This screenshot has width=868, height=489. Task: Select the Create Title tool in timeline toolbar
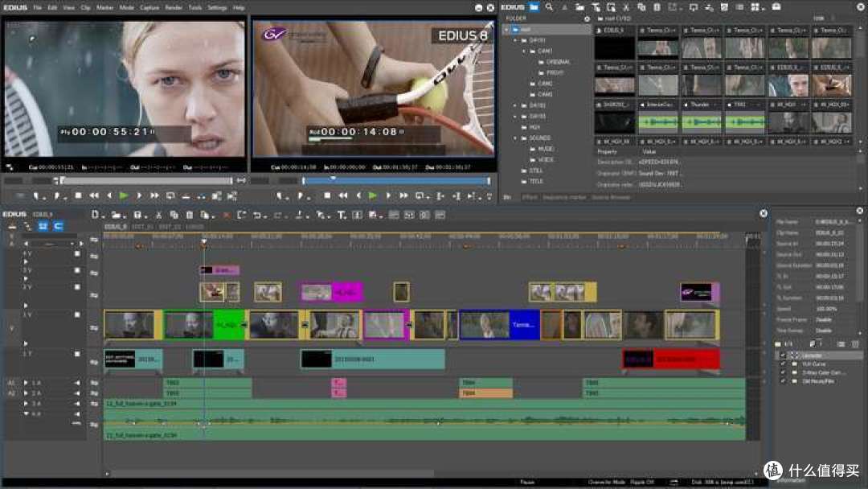pyautogui.click(x=342, y=215)
